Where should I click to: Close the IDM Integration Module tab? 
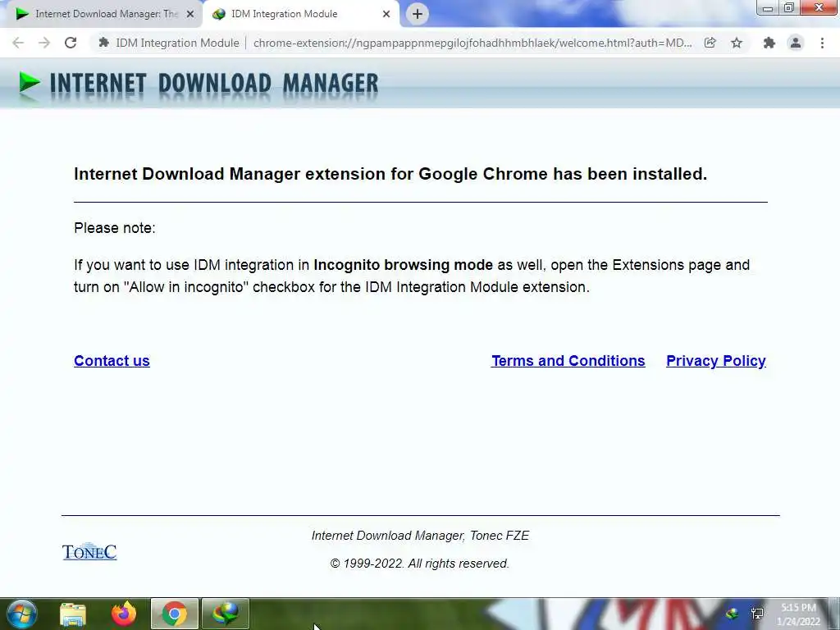pos(386,15)
